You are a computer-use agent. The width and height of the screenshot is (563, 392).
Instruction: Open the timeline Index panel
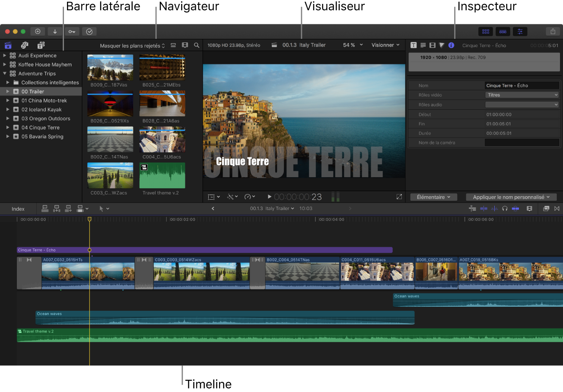tap(17, 208)
